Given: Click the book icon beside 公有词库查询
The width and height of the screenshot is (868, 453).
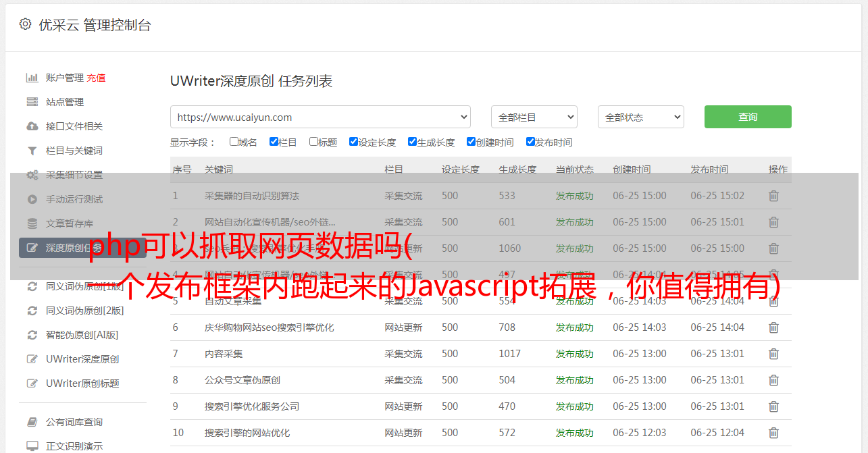Looking at the screenshot, I should click(x=32, y=422).
